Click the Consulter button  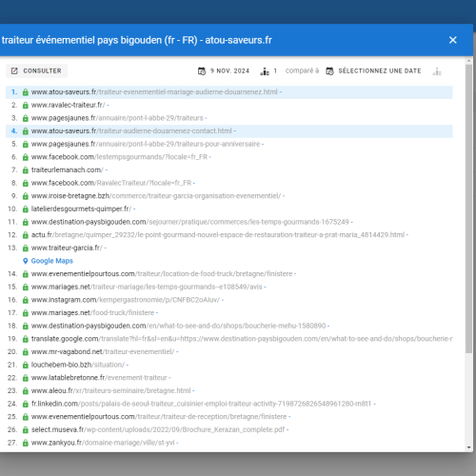pos(36,70)
